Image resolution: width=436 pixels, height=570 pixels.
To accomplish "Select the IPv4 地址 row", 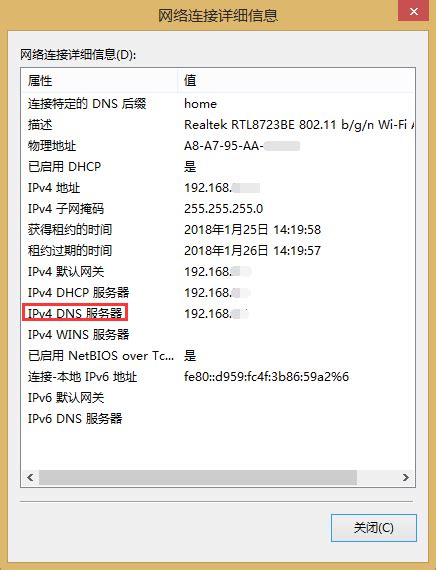I will [218, 188].
